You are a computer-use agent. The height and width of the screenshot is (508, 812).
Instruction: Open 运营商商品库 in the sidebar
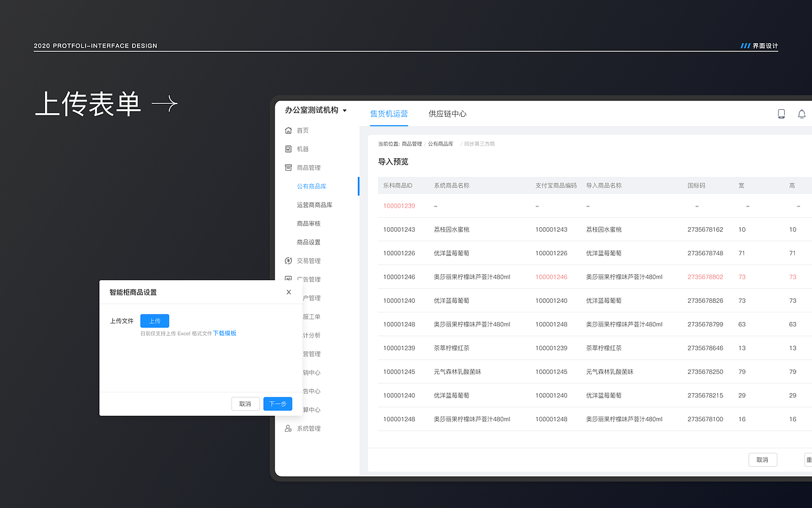click(x=315, y=205)
